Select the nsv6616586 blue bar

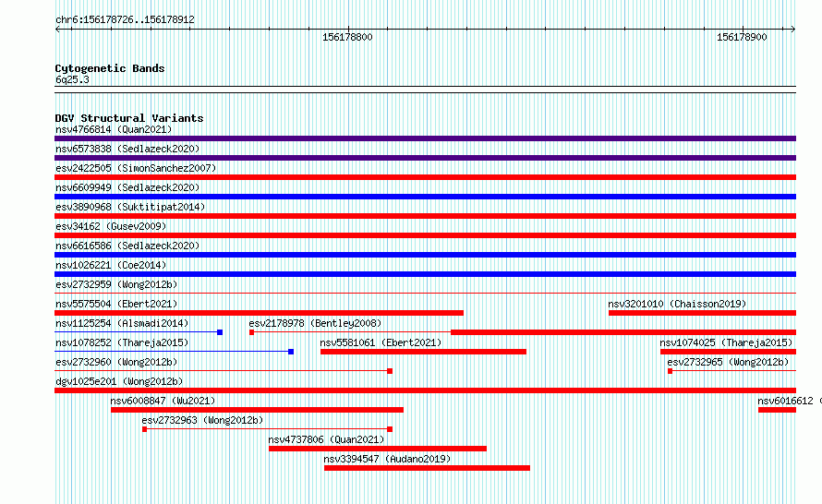[x=425, y=255]
